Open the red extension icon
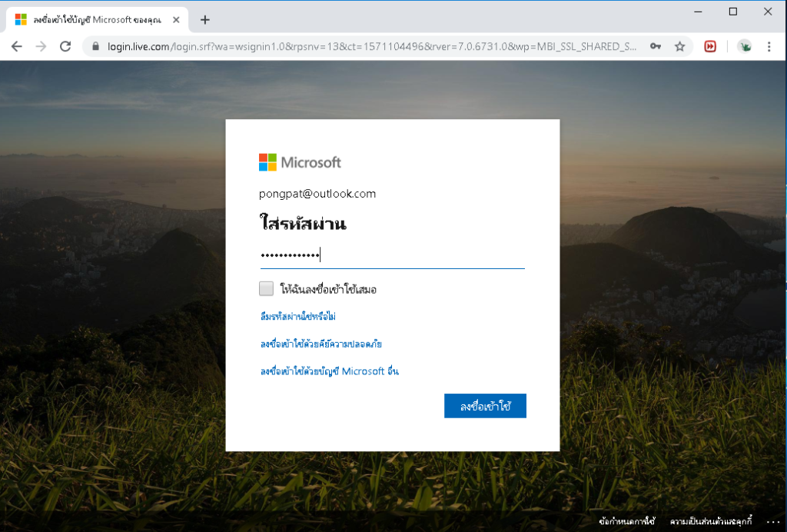 point(710,47)
